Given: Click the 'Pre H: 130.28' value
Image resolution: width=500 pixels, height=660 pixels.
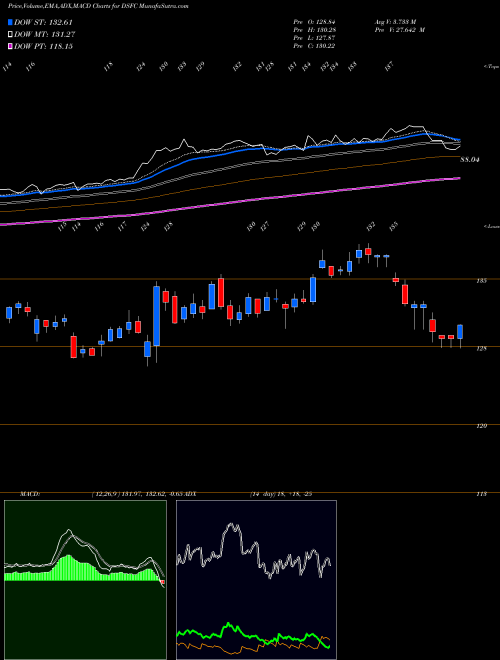Looking at the screenshot, I should (x=314, y=30).
